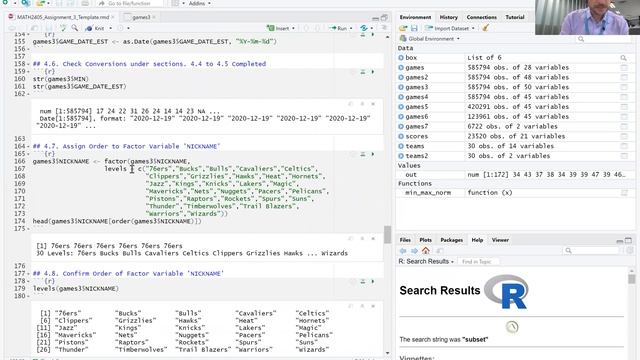Run the current line or selection
This screenshot has height=360, width=640.
pos(338,28)
